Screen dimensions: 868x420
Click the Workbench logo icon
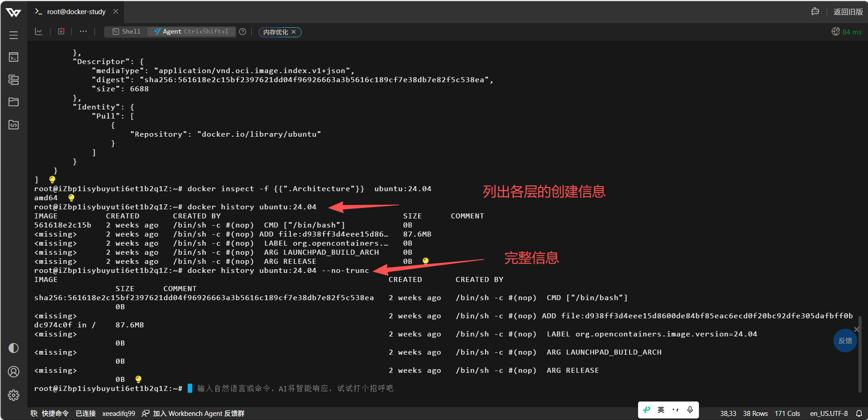tap(14, 12)
